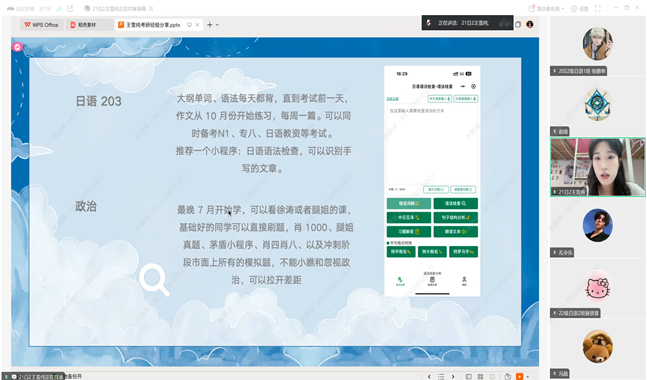
Task: Open dropdown arrow beside new tab plus
Action: point(217,25)
